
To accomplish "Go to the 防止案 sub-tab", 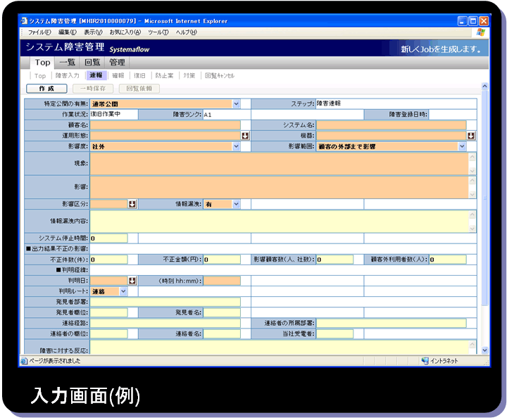I will coord(164,75).
